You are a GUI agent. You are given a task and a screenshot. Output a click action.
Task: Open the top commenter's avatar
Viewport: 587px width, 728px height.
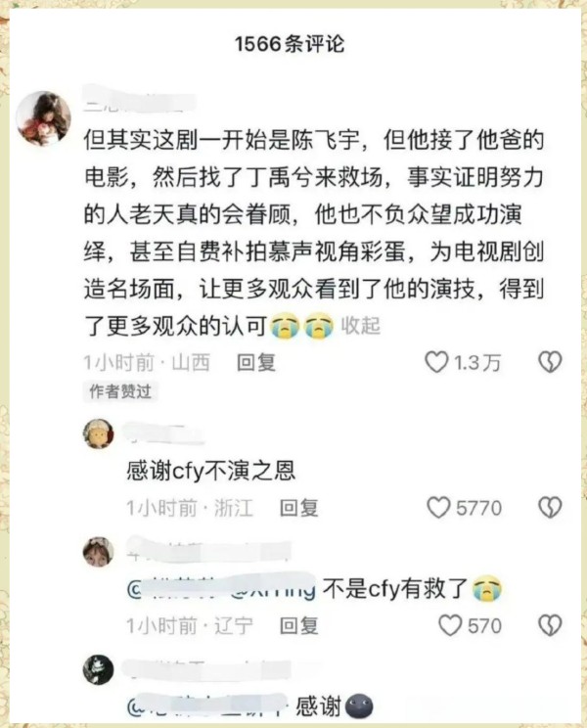(x=43, y=118)
